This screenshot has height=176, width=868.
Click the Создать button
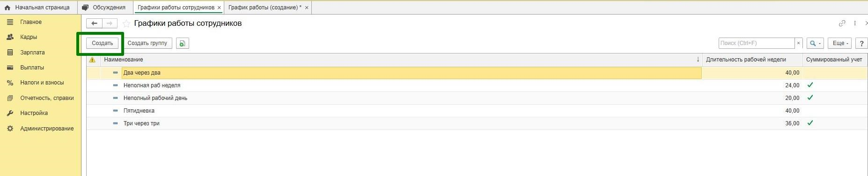103,43
